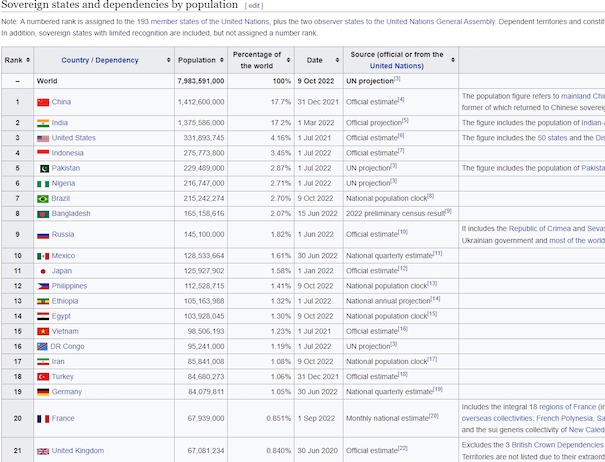Open the Russia country link
Viewport: 605px width, 462px height.
point(63,234)
